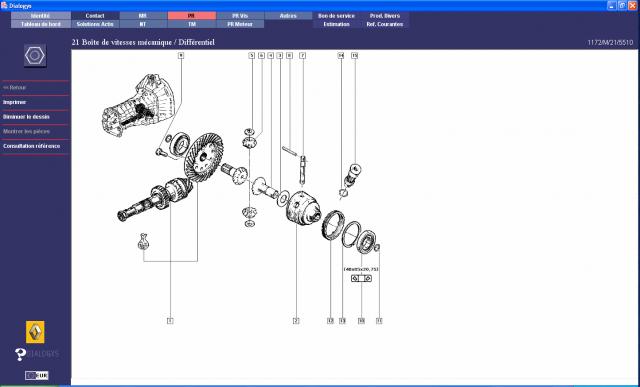The height and width of the screenshot is (387, 640).
Task: Select part callout number 2 below the diagram
Action: (x=296, y=321)
